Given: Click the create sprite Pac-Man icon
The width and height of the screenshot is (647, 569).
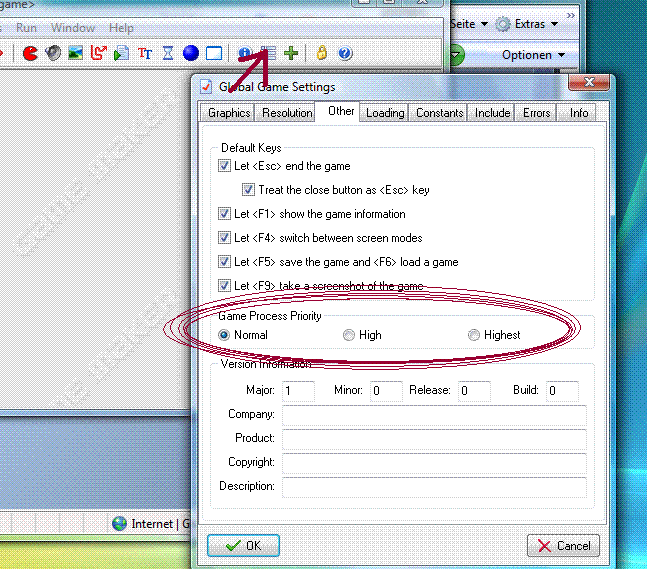Looking at the screenshot, I should pyautogui.click(x=30, y=53).
